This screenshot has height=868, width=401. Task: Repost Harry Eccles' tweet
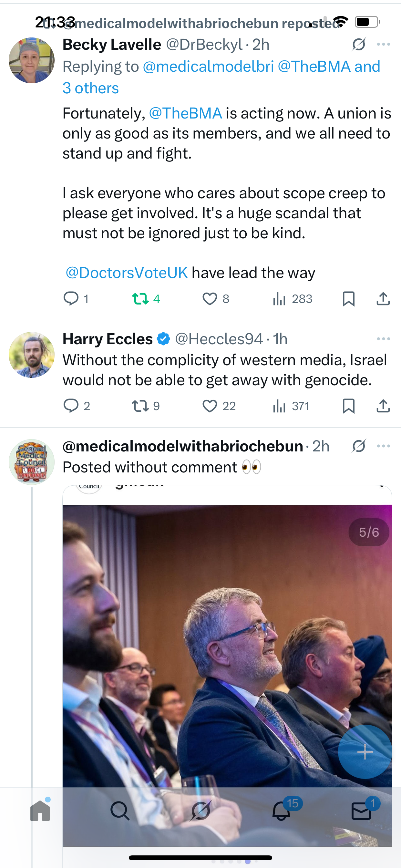pyautogui.click(x=140, y=406)
